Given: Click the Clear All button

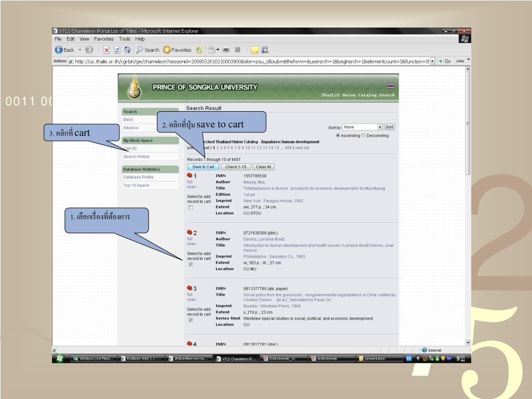Looking at the screenshot, I should pyautogui.click(x=263, y=167).
